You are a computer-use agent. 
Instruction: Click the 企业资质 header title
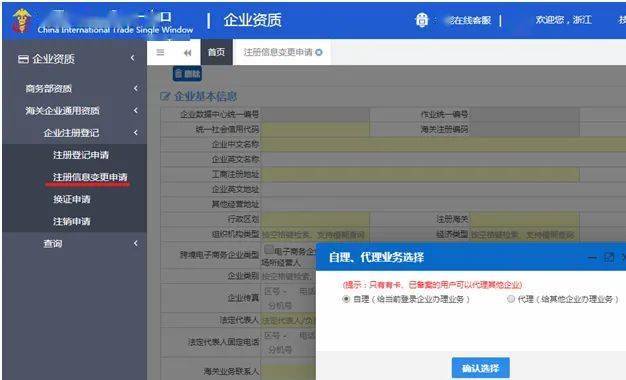coord(252,20)
